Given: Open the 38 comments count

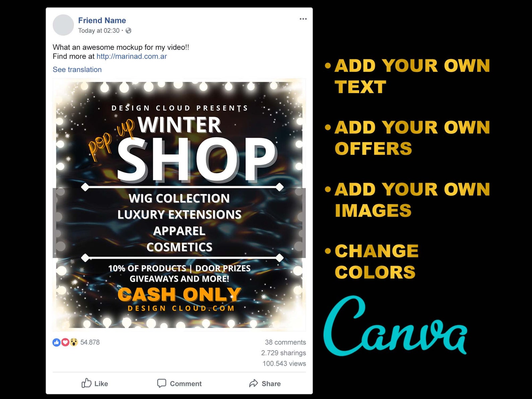Looking at the screenshot, I should [285, 342].
